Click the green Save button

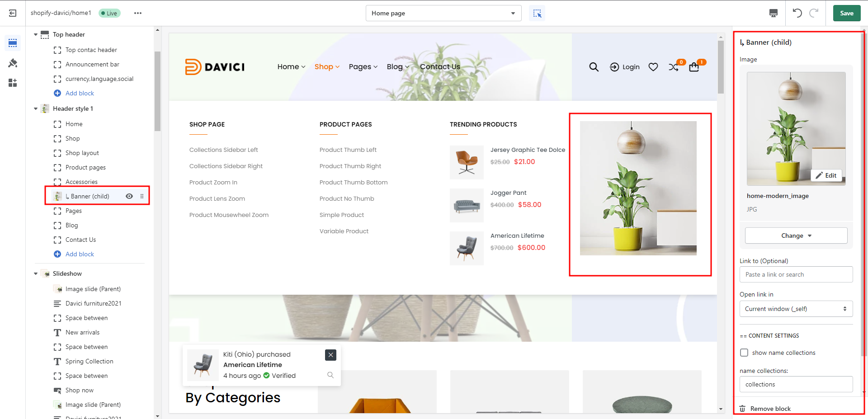846,13
